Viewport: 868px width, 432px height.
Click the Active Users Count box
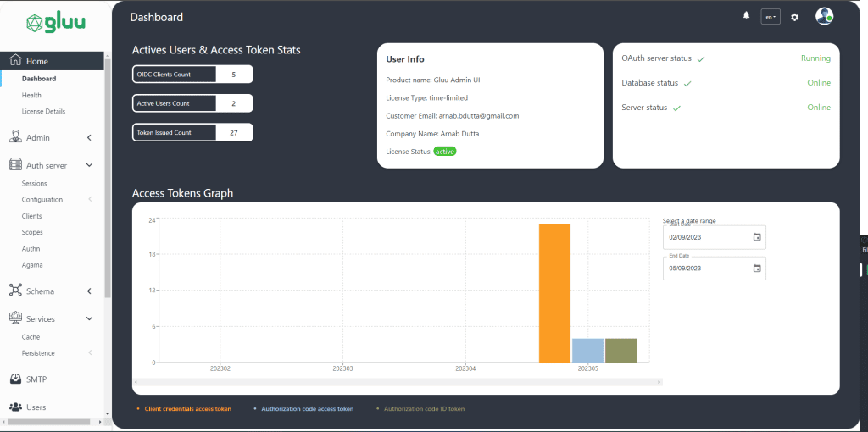192,103
